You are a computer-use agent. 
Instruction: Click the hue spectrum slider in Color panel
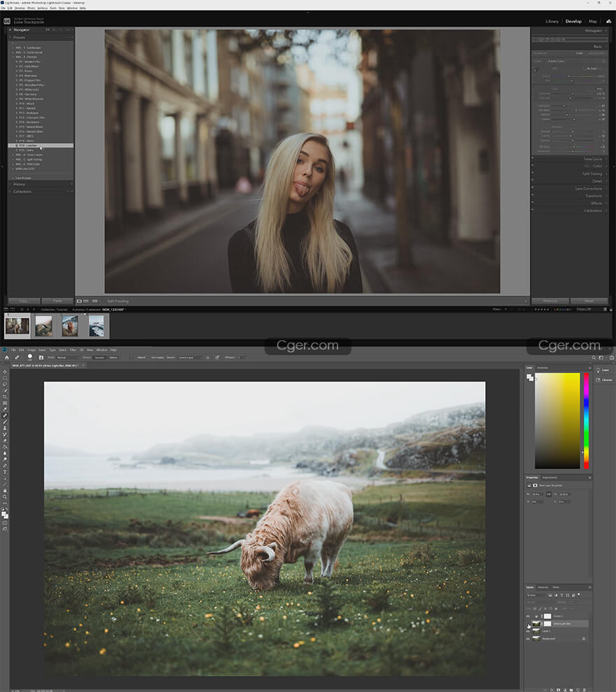[587, 420]
